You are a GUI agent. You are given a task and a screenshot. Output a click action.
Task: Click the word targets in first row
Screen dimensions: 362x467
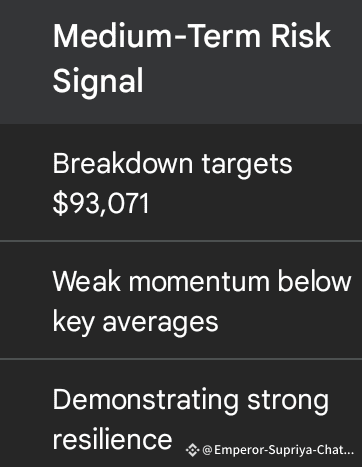247,166
